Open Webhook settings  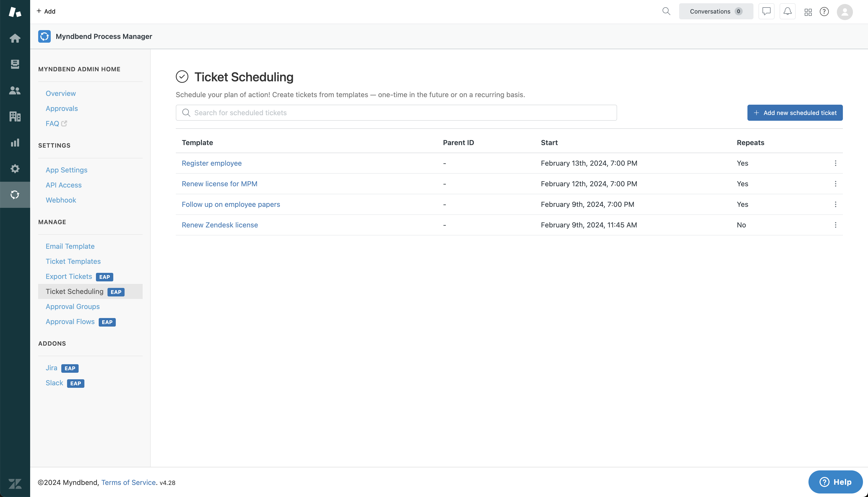point(61,200)
